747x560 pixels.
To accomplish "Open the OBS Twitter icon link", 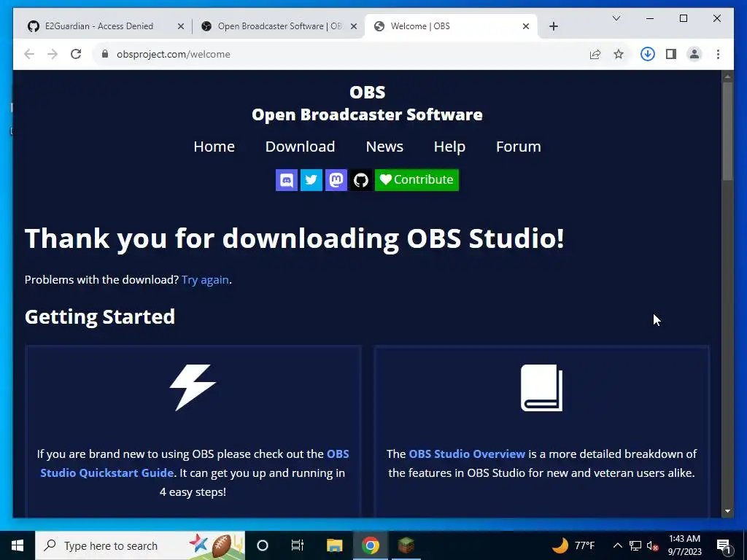I will click(311, 180).
